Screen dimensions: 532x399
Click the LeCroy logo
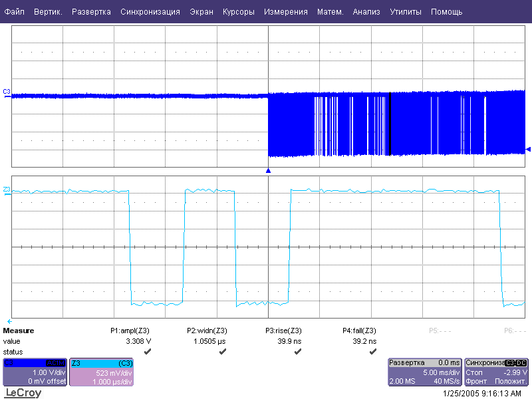pyautogui.click(x=23, y=393)
